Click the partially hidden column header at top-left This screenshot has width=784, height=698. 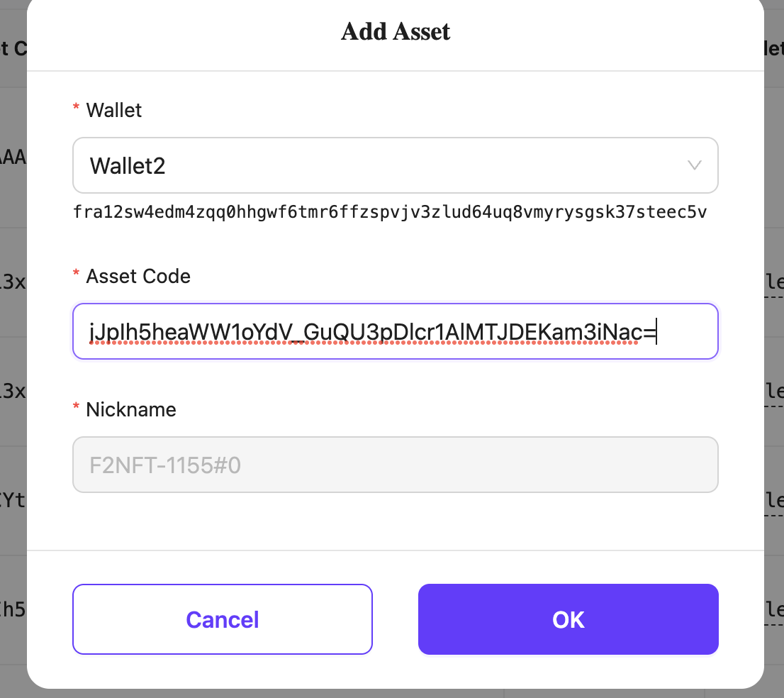coord(13,48)
